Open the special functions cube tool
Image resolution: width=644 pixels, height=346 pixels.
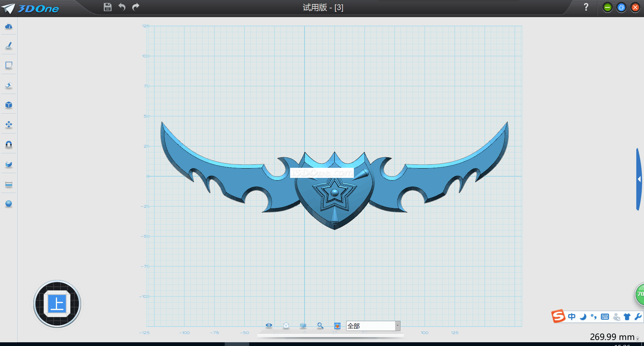(9, 105)
